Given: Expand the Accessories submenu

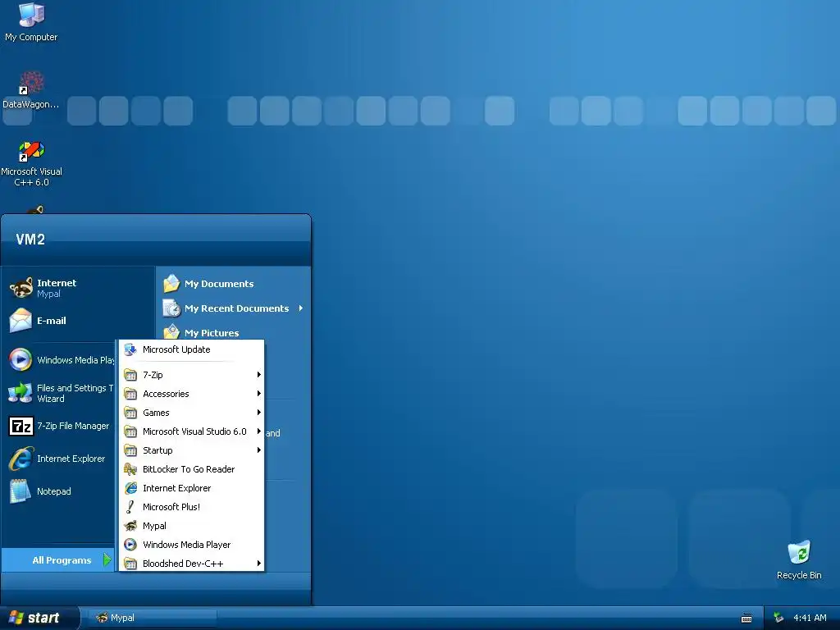Looking at the screenshot, I should click(192, 394).
